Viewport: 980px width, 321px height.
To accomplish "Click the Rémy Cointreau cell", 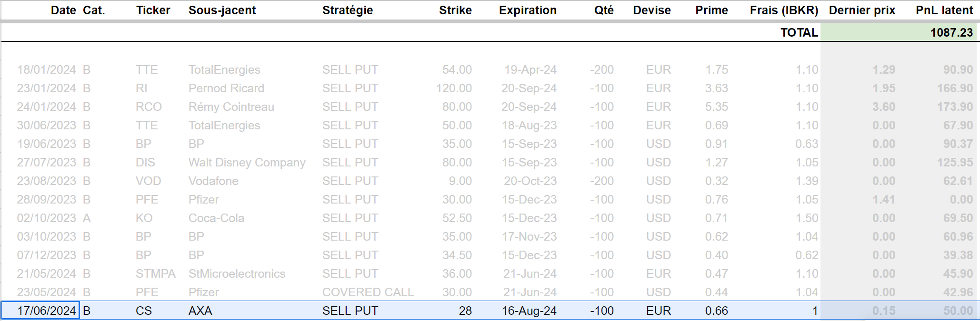I will 231,107.
